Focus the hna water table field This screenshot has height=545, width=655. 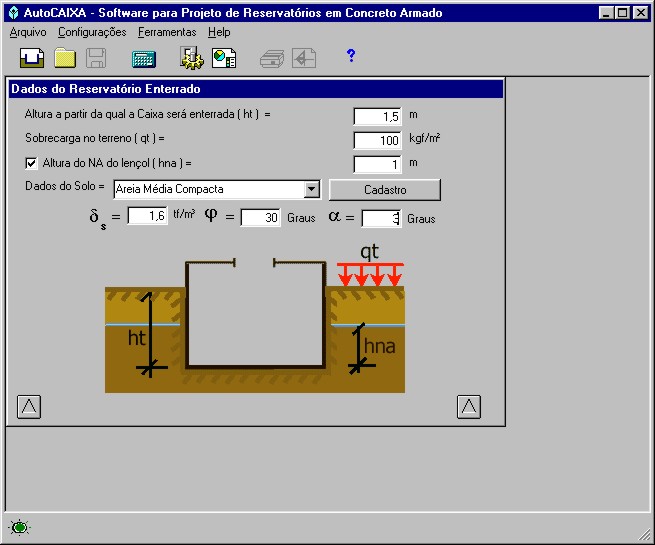click(377, 164)
